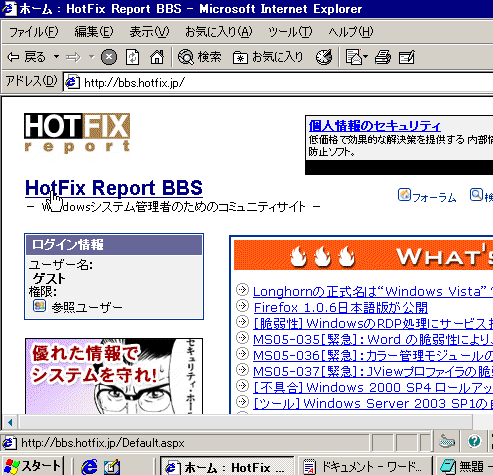
Task: Click the Mail icon in the toolbar
Action: coord(354,57)
